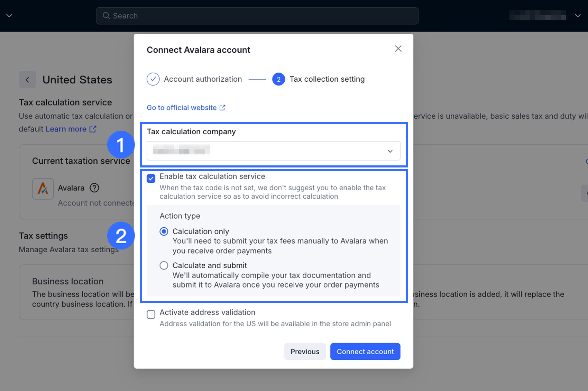588x391 pixels.
Task: Open the Tax calculation company dropdown
Action: pyautogui.click(x=273, y=151)
